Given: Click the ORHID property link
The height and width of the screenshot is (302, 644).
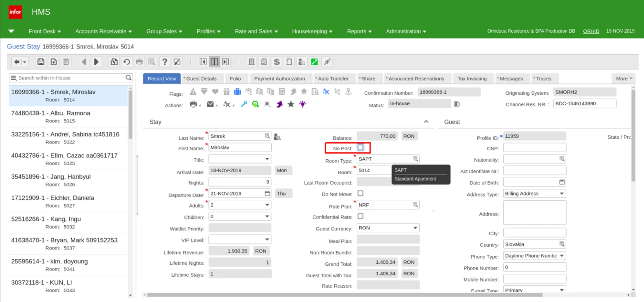Looking at the screenshot, I should (591, 31).
